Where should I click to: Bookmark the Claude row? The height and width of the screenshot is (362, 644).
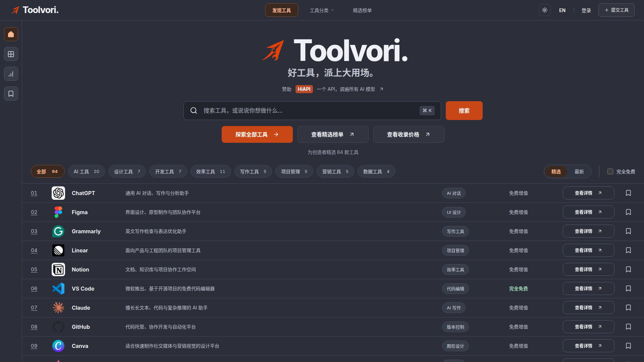[629, 308]
